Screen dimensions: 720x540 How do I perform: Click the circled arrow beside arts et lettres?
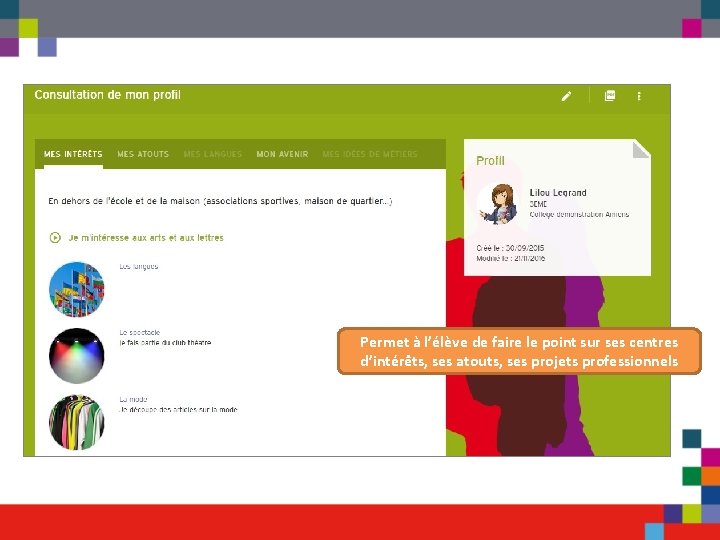tap(55, 238)
